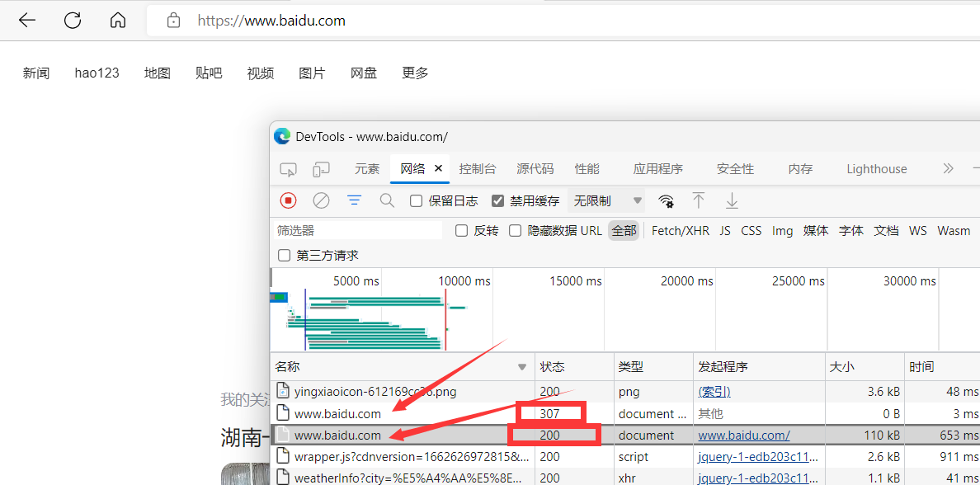Enable the 保留日志 checkbox
980x485 pixels.
[417, 200]
